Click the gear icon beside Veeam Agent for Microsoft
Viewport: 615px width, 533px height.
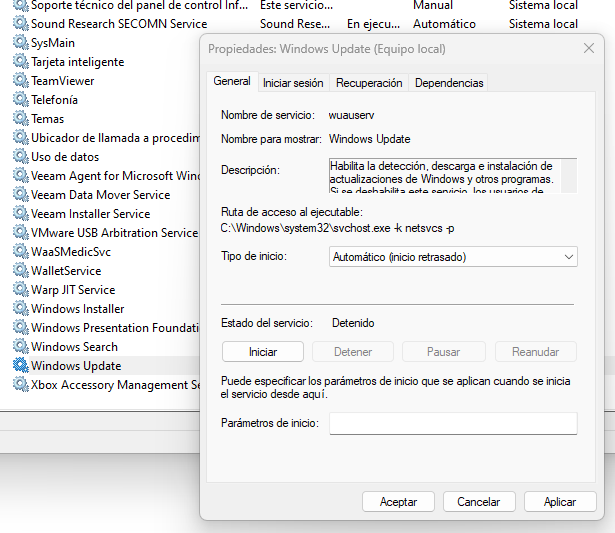[21, 176]
